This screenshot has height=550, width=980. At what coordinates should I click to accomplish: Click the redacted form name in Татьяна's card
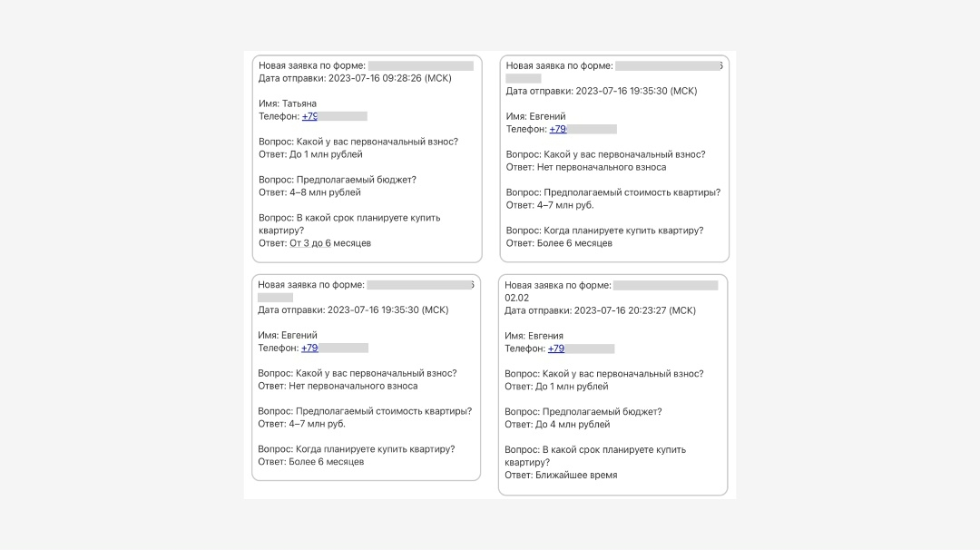(421, 65)
